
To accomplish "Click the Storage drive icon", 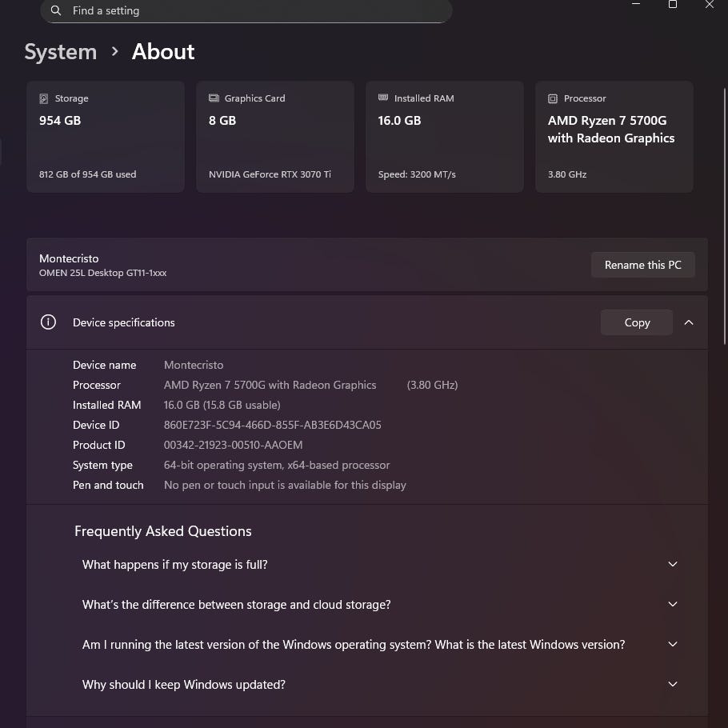I will click(x=44, y=98).
